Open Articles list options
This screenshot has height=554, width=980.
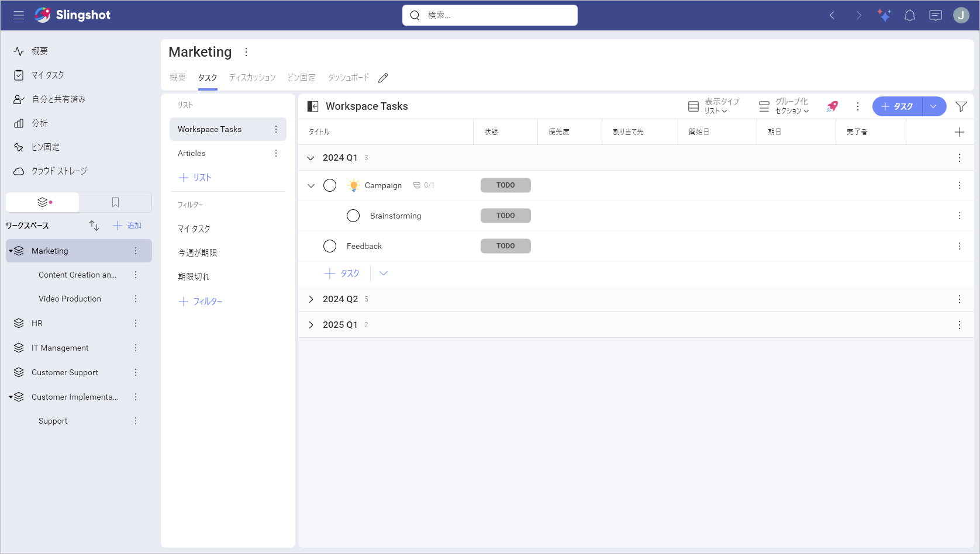(276, 153)
